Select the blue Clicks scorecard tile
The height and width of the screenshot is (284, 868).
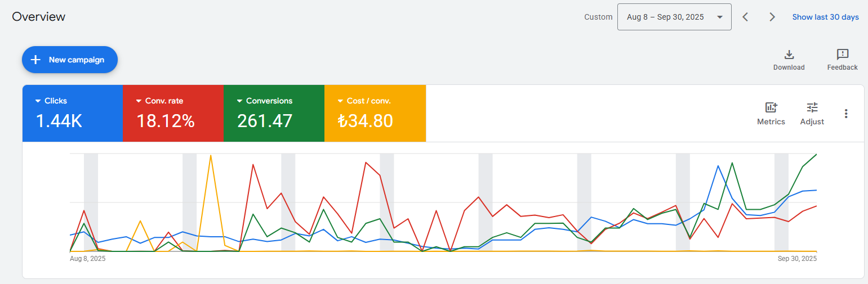[x=72, y=113]
